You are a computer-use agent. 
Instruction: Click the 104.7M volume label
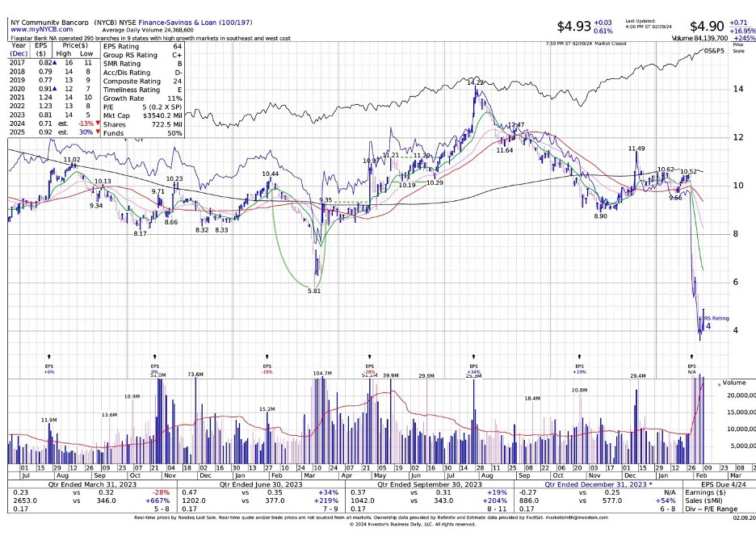pyautogui.click(x=322, y=374)
